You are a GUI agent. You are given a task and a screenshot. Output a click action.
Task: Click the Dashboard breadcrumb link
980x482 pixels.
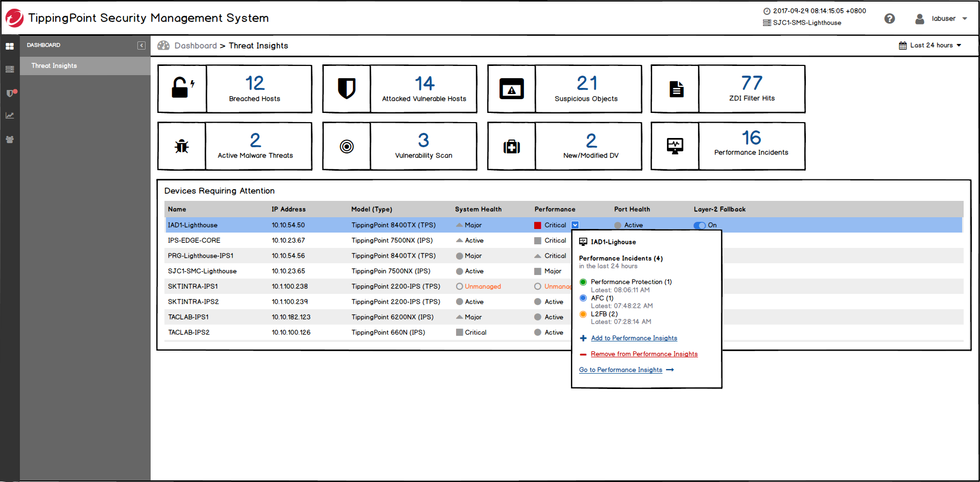point(196,45)
